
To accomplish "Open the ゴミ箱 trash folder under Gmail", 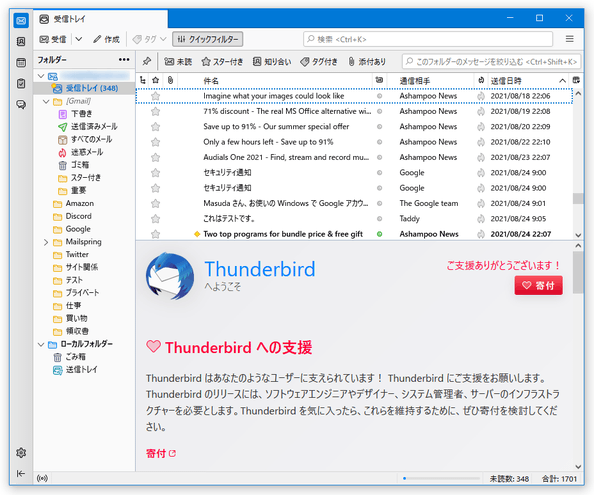I will pyautogui.click(x=73, y=165).
